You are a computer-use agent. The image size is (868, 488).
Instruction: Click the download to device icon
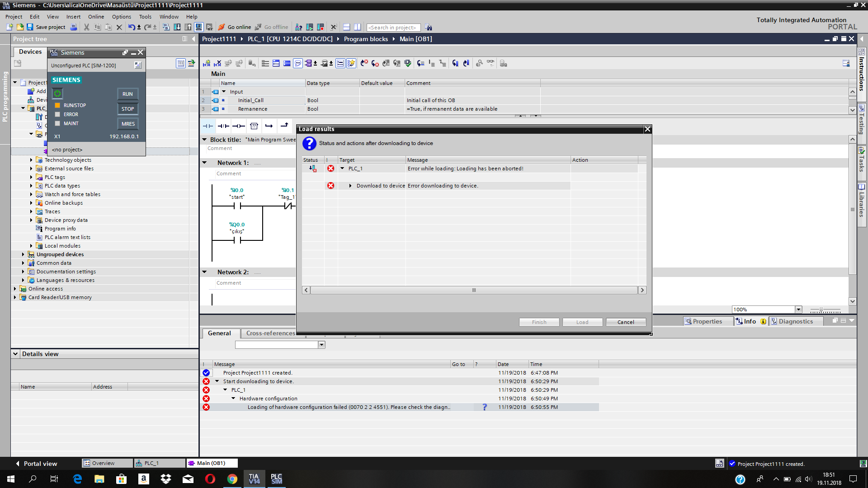[177, 27]
